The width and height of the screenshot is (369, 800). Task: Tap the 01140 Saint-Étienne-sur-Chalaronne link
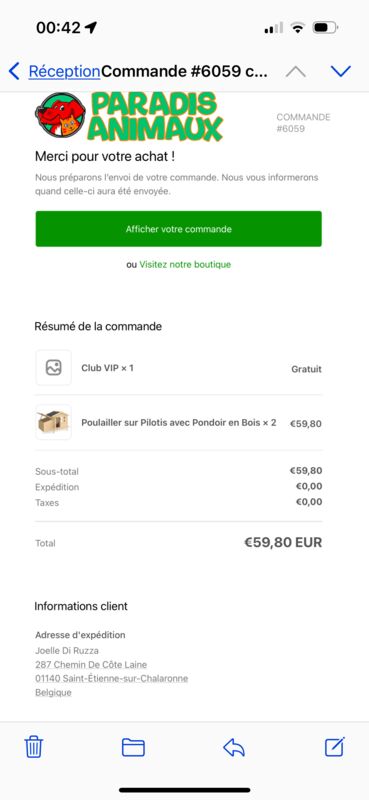click(x=111, y=679)
